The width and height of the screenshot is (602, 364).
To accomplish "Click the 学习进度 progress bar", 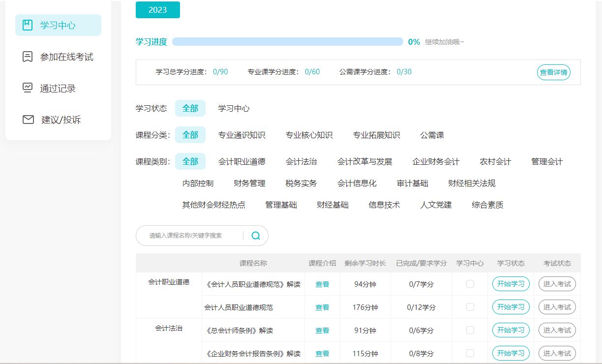I will click(x=287, y=42).
